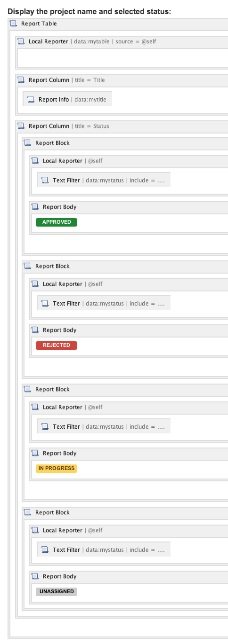
Task: Click the 'Report Table' macro title text
Action: (39, 24)
